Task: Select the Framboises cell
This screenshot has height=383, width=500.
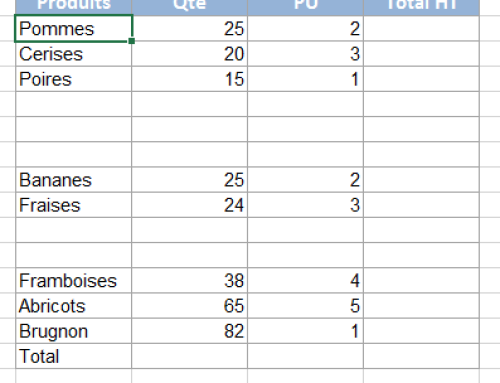Action: point(73,280)
